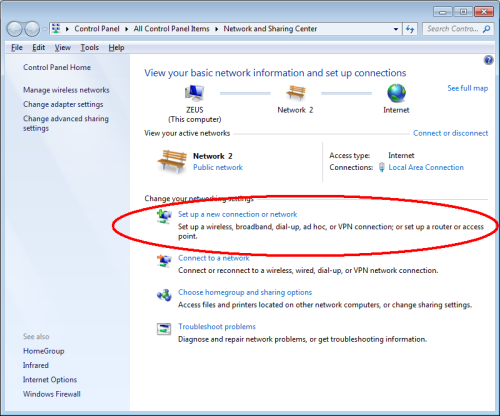Click Control Panel breadcrumb in address bar
The image size is (500, 416).
[x=97, y=29]
